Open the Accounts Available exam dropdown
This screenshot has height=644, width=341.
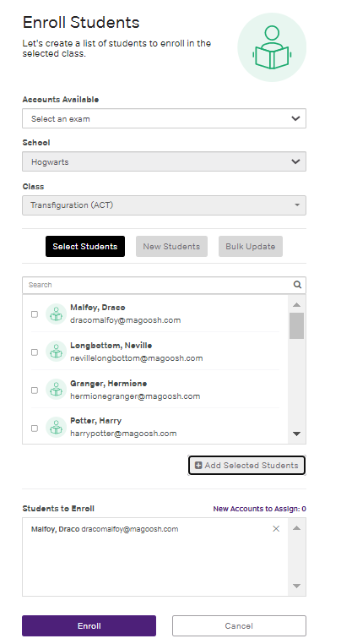tap(164, 118)
